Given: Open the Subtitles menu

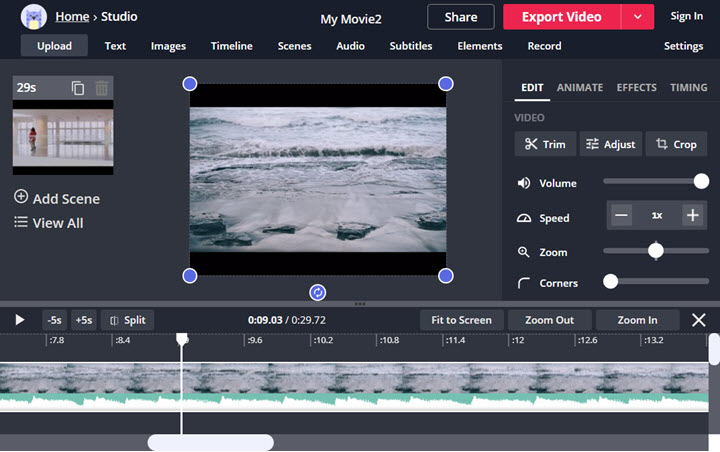Looking at the screenshot, I should [410, 46].
